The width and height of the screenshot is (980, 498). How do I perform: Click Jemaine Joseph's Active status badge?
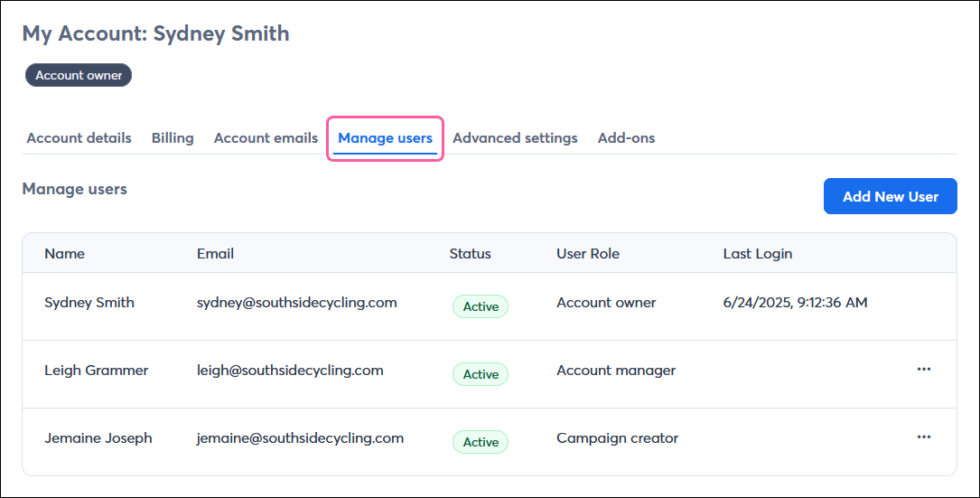coord(481,442)
